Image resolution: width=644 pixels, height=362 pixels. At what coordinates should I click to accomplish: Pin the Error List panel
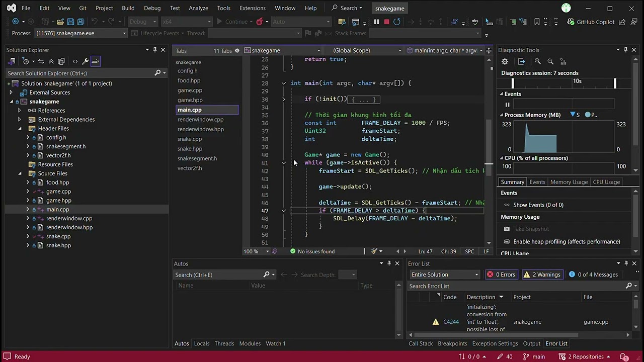tap(626, 263)
